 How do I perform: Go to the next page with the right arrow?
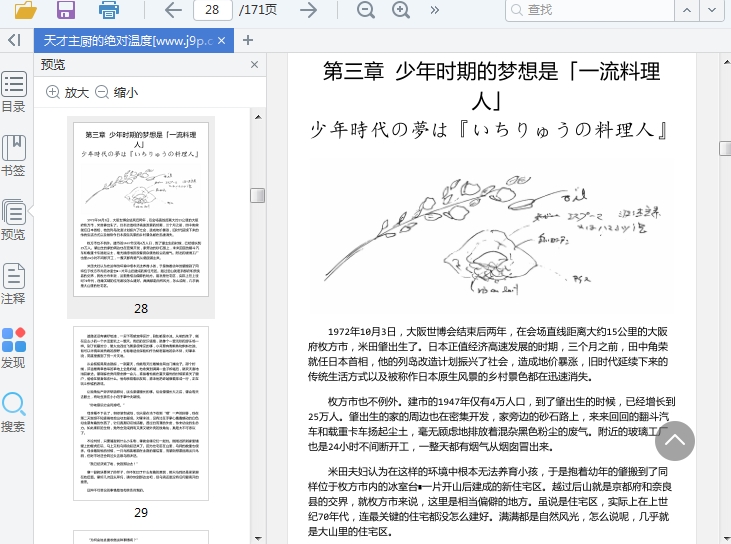pos(308,10)
